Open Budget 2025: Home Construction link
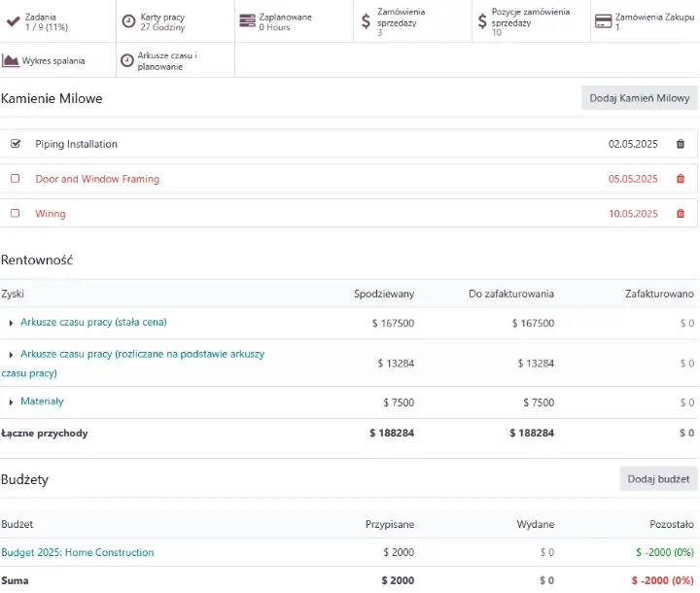700x593 pixels. pos(78,552)
